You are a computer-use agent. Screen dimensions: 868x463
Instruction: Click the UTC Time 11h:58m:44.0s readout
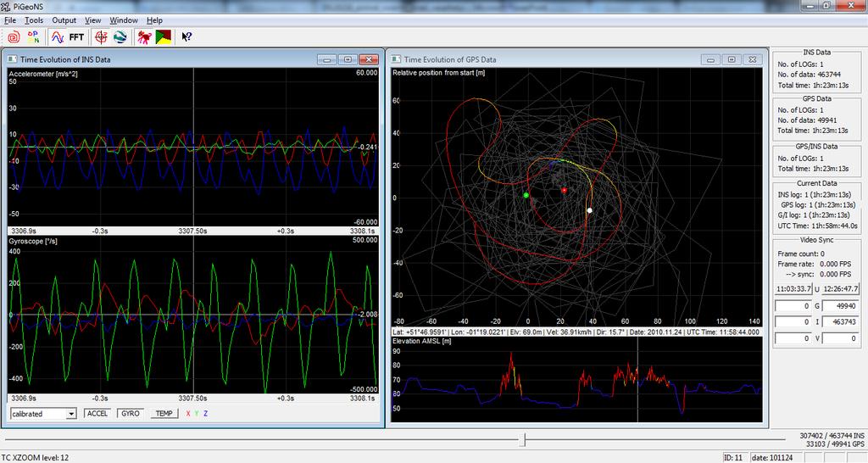point(817,226)
